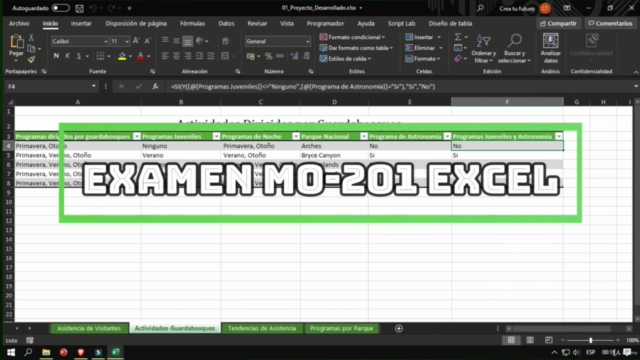Click the percent style icon

click(269, 56)
